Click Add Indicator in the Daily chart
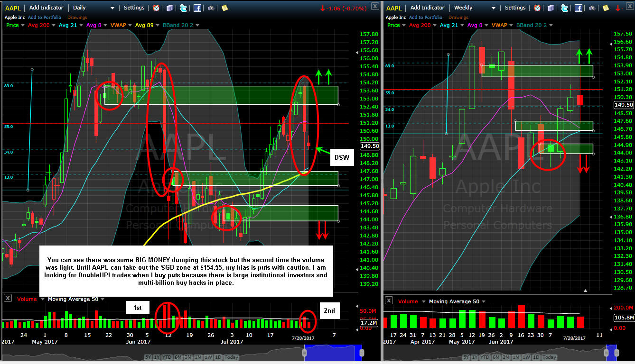This screenshot has width=635, height=364. pos(47,8)
